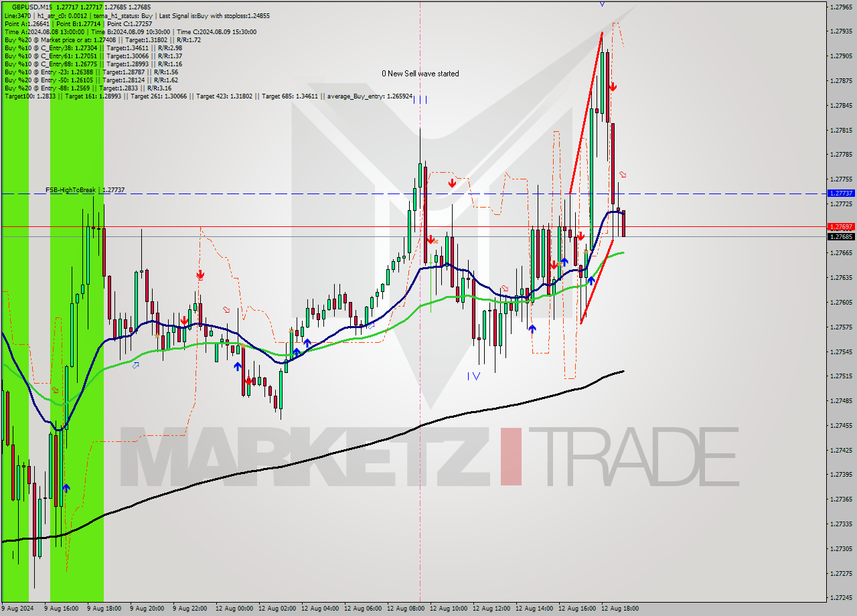
Task: Click the blue 'I V' wave label
Action: click(x=473, y=376)
